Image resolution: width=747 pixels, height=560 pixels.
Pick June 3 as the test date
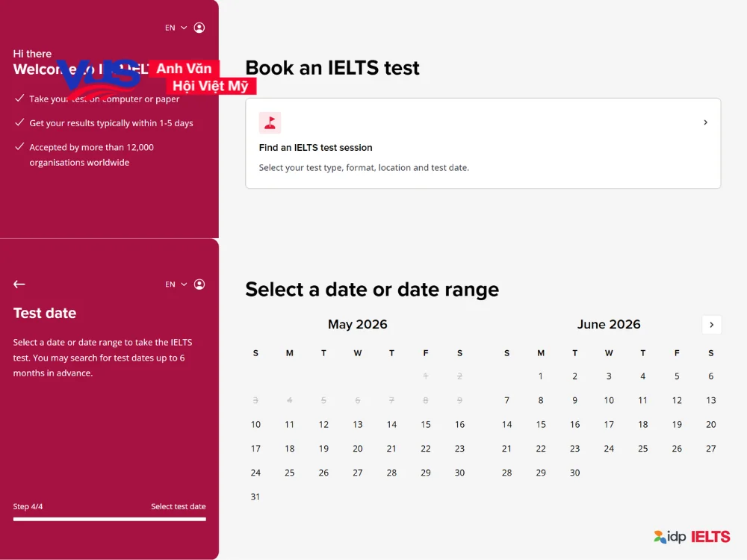coord(609,376)
